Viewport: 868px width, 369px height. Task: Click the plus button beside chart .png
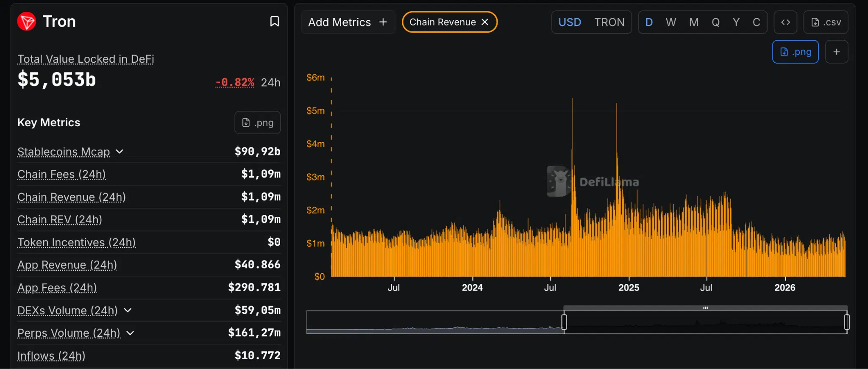(837, 52)
